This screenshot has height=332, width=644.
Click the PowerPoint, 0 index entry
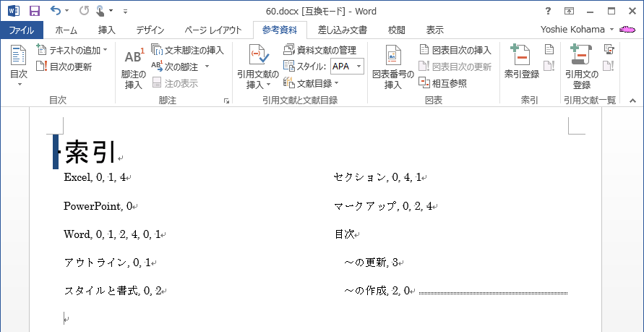click(x=98, y=206)
